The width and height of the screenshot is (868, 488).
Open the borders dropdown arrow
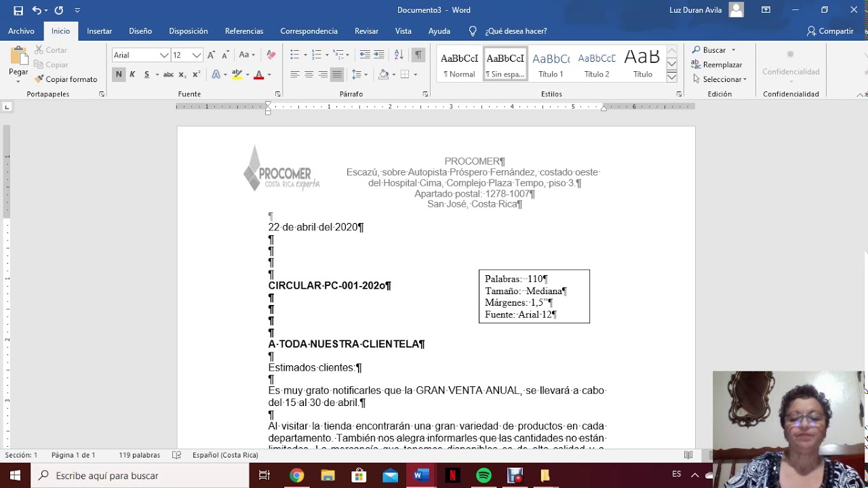415,75
